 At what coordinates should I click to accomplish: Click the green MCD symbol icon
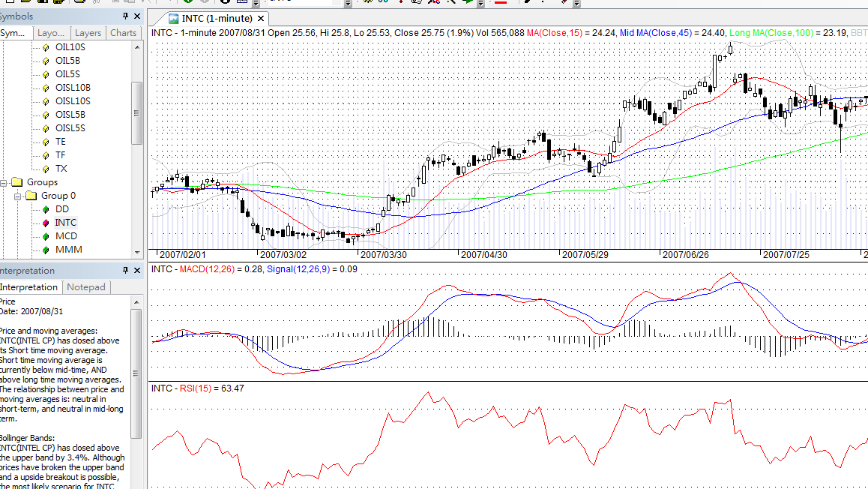46,236
